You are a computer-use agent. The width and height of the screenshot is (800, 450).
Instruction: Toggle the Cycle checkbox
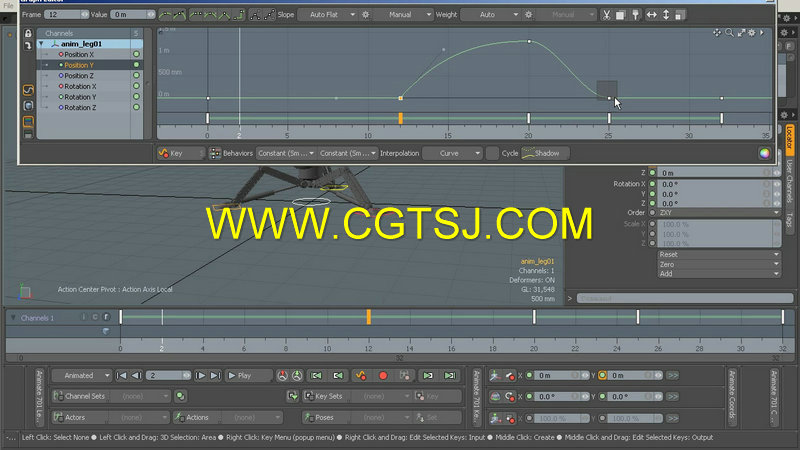(492, 153)
